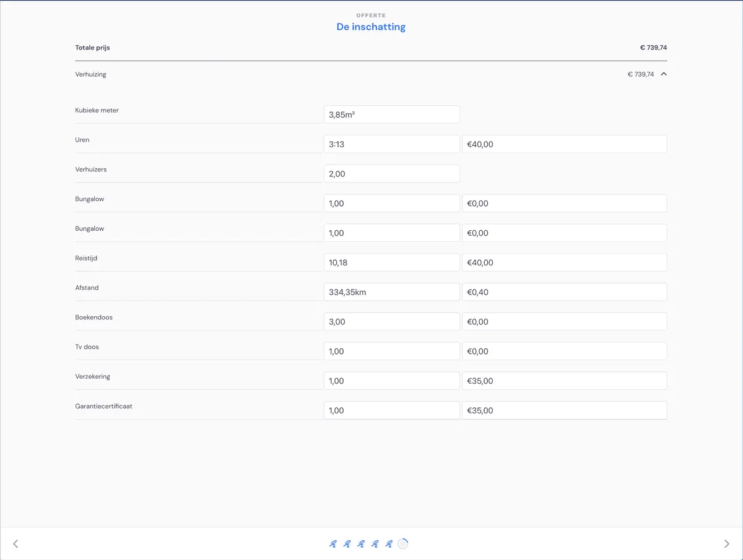The height and width of the screenshot is (560, 743).
Task: Go to the previous page arrow
Action: click(x=15, y=544)
